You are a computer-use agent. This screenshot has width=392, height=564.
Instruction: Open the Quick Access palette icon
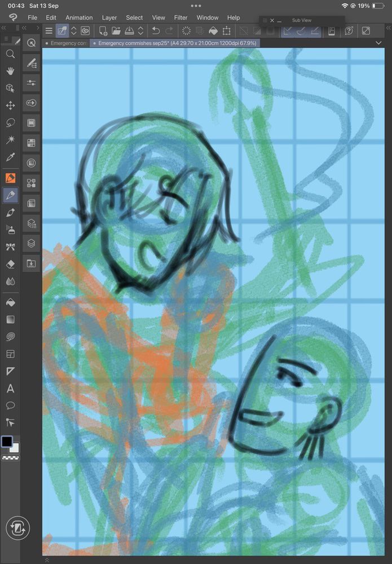coord(31,43)
